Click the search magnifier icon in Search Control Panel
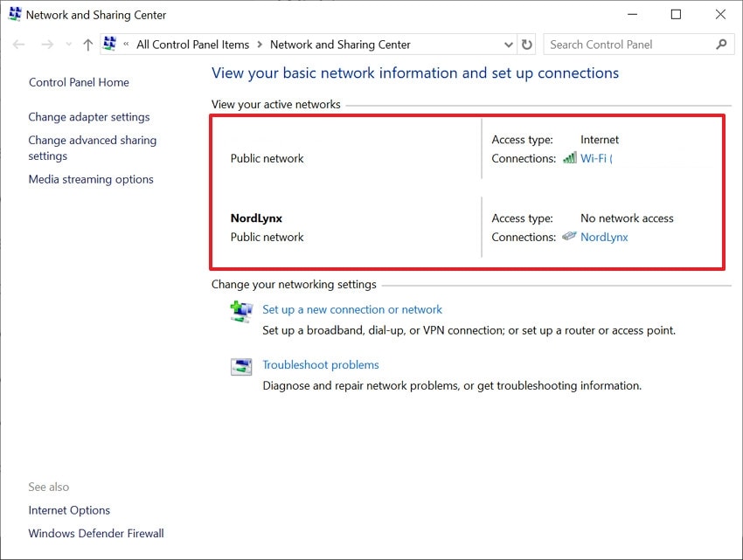743x560 pixels. click(721, 44)
